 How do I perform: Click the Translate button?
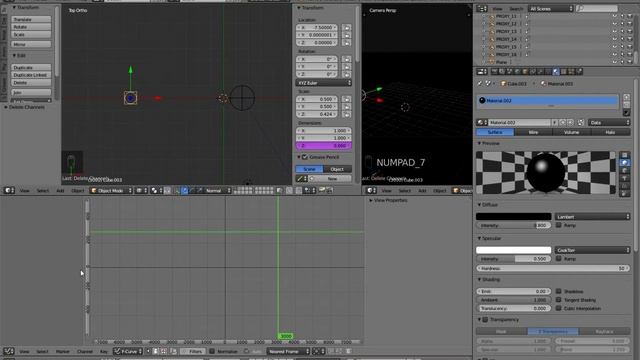coord(31,19)
